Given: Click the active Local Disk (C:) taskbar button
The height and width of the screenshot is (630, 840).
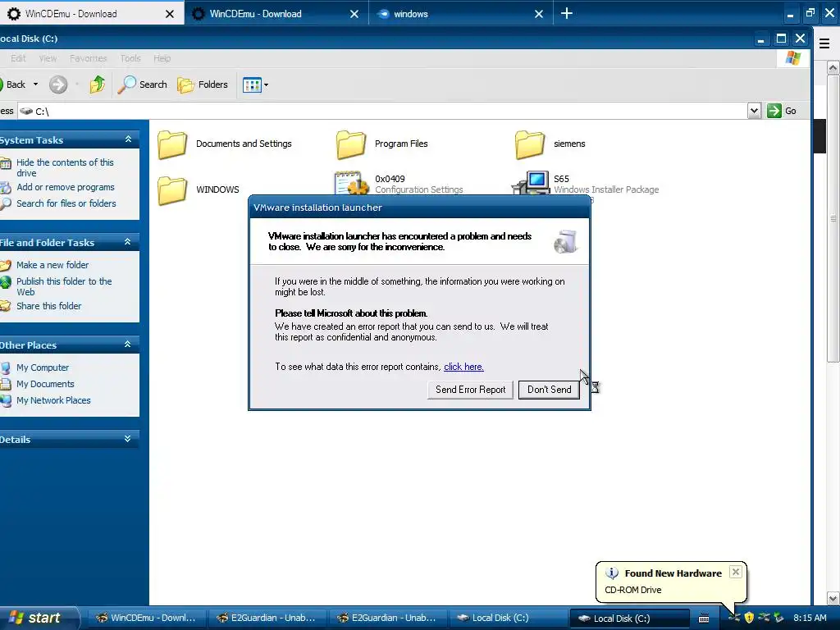Looking at the screenshot, I should click(629, 619).
